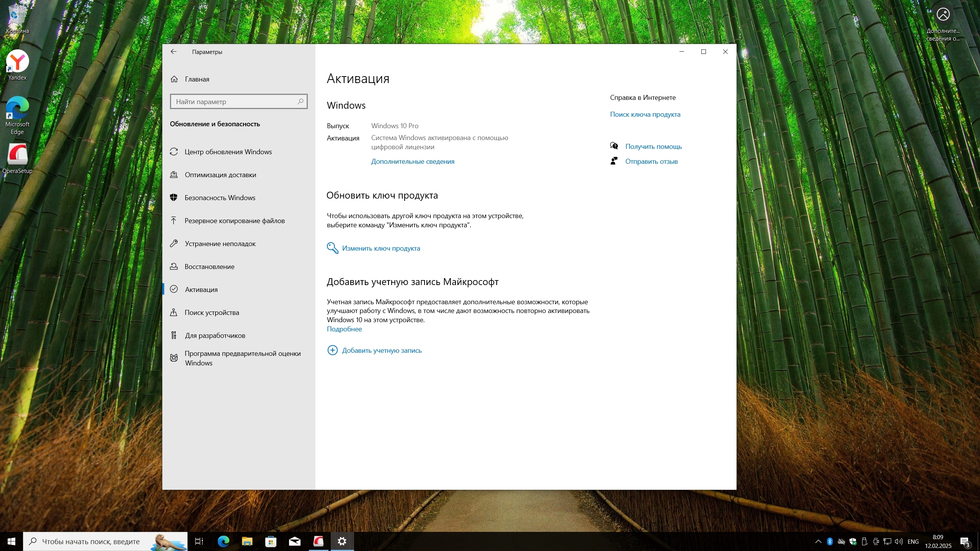Screen dimensions: 980x551
Task: Click Дополнительные сведения link
Action: pos(413,161)
